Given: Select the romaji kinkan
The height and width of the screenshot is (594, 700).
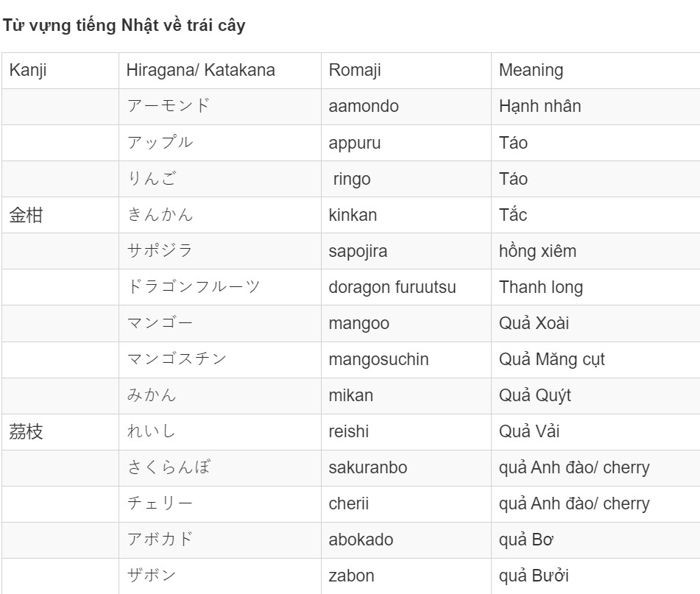Looking at the screenshot, I should [x=353, y=215].
